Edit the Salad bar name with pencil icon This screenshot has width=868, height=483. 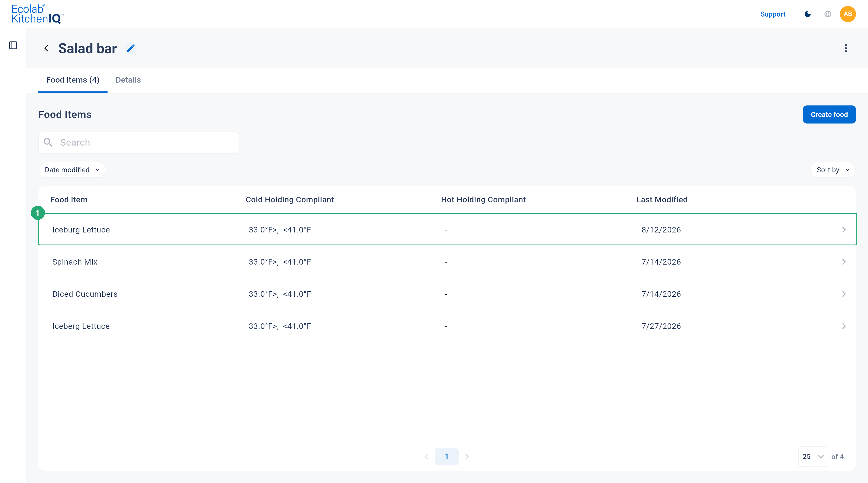[131, 48]
